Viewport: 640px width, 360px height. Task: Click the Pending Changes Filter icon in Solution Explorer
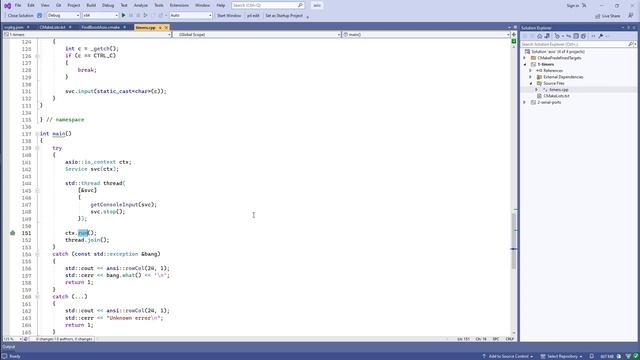click(x=557, y=36)
